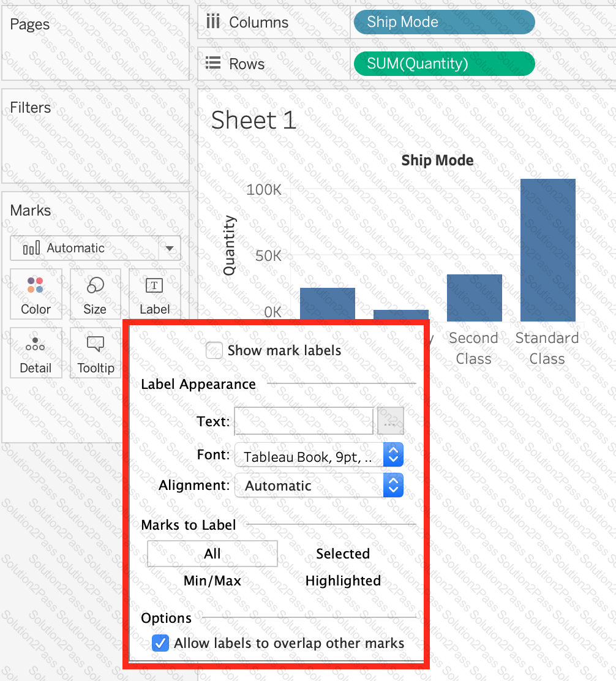The width and height of the screenshot is (616, 681).
Task: Choose Min/Max marks to label
Action: tap(212, 581)
